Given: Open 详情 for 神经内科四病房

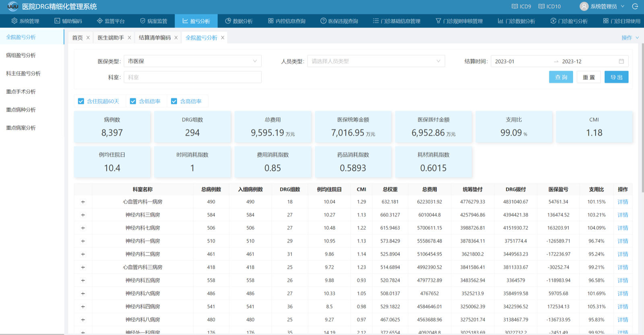Looking at the screenshot, I should tap(623, 306).
